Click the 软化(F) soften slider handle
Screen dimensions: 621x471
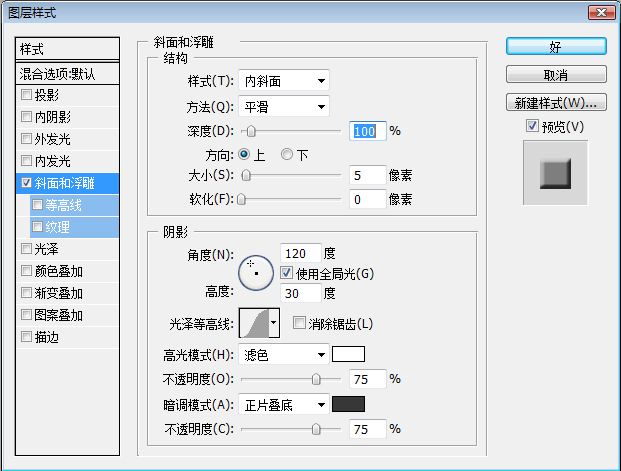[x=241, y=199]
